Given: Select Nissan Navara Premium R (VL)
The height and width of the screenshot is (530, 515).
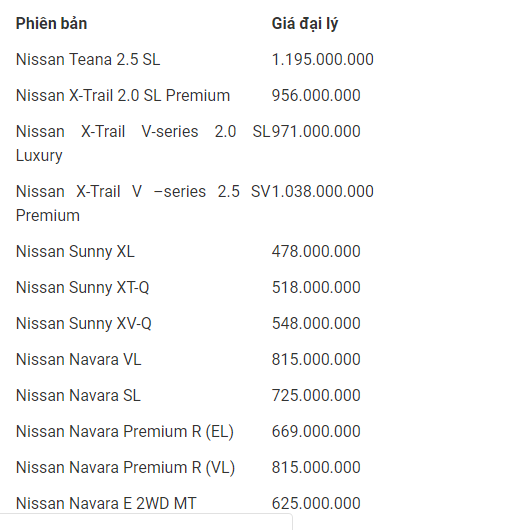Looking at the screenshot, I should [125, 467].
